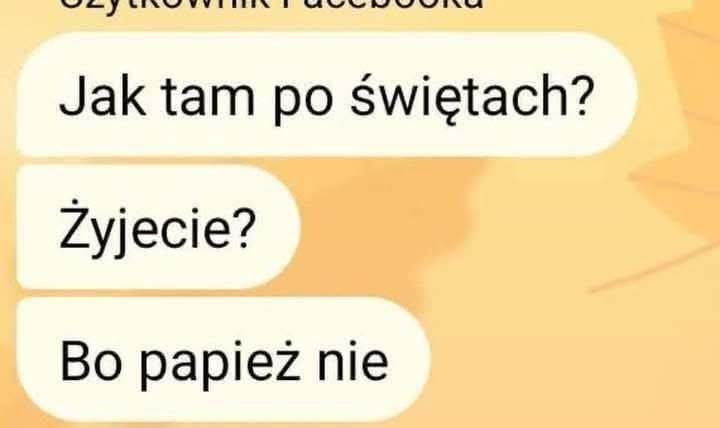Click the "Jak tam po świętach?" message bubble
This screenshot has height=428, width=720.
(327, 95)
